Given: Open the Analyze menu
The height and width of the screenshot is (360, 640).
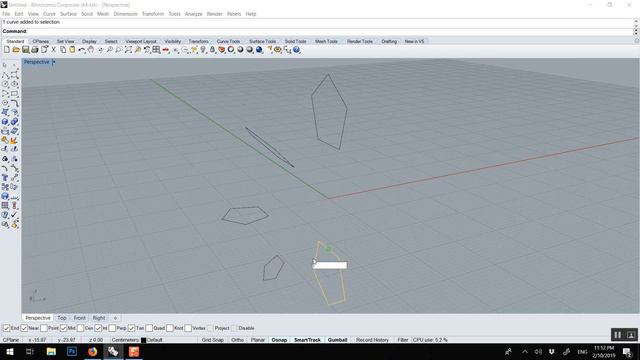Looking at the screenshot, I should click(x=193, y=14).
